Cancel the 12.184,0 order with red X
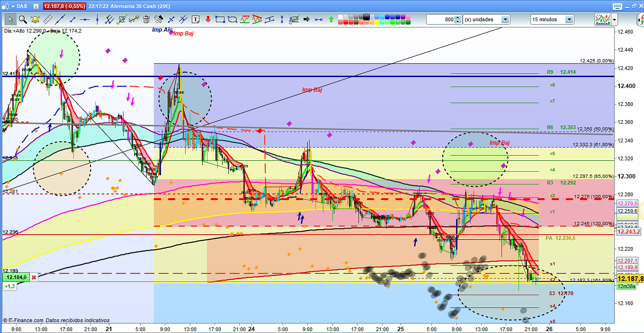Viewport: 644px width, 333px height. [x=34, y=277]
